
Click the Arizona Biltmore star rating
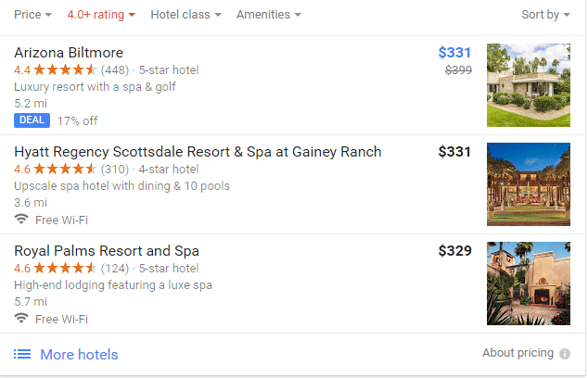click(x=65, y=69)
